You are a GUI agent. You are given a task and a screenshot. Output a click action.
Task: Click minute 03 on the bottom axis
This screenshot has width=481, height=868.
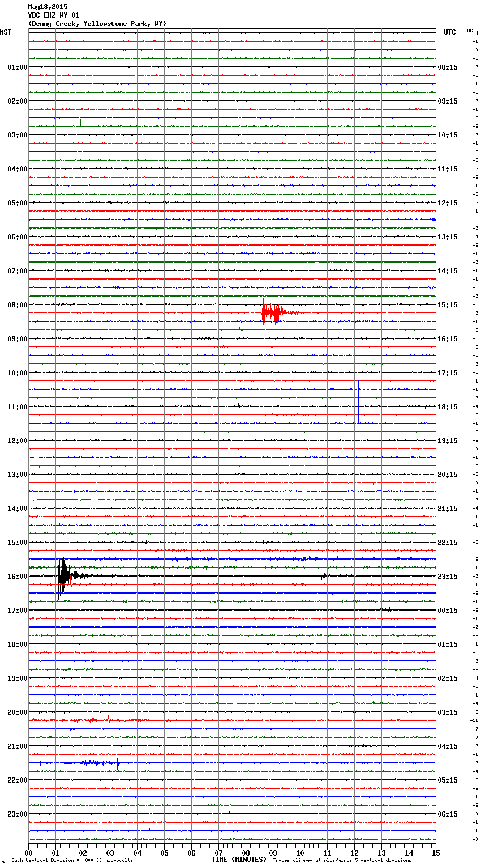pos(110,853)
